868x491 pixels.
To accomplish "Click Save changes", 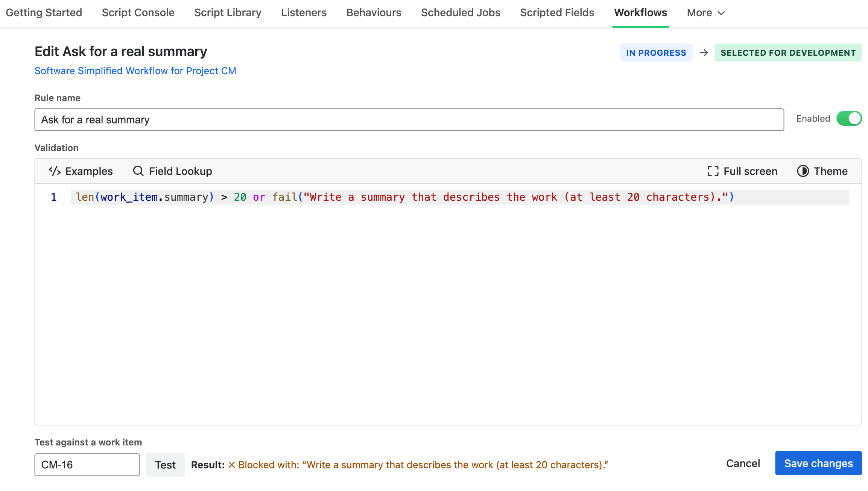I will click(818, 464).
